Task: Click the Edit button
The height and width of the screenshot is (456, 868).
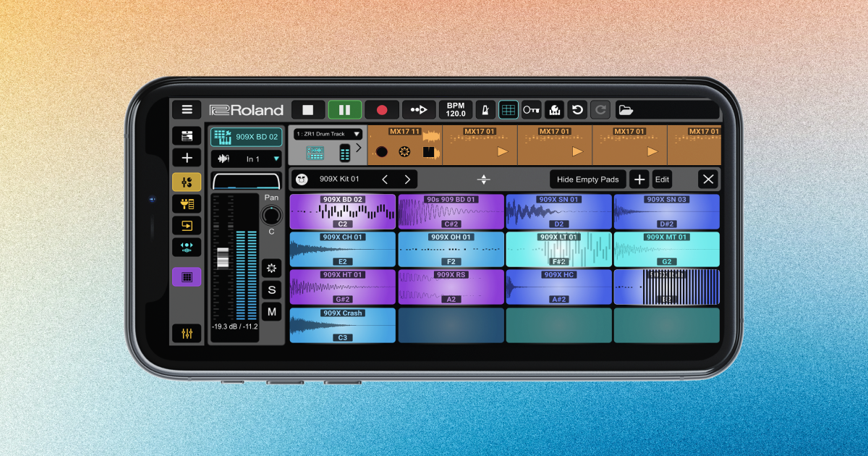Action: pos(662,180)
